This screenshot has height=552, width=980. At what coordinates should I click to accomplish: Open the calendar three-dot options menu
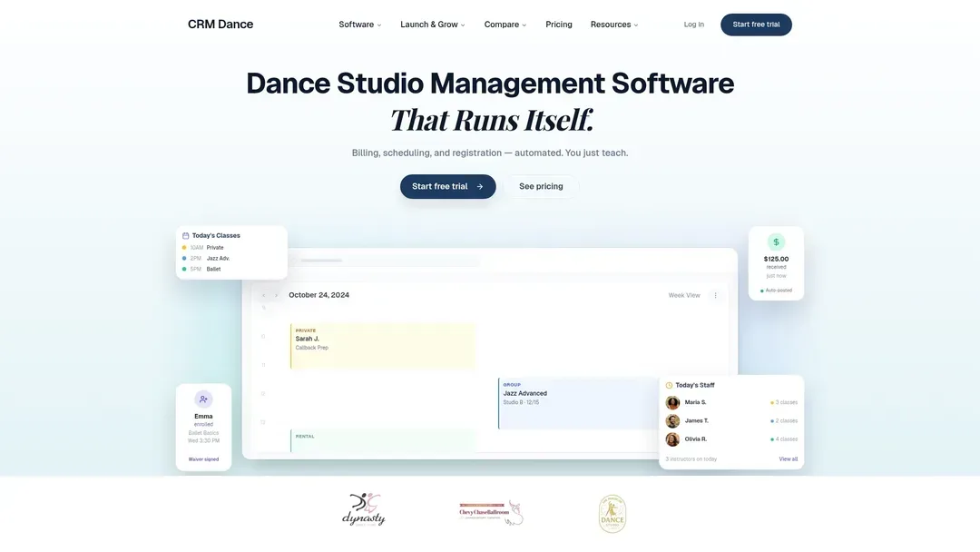[x=716, y=295]
